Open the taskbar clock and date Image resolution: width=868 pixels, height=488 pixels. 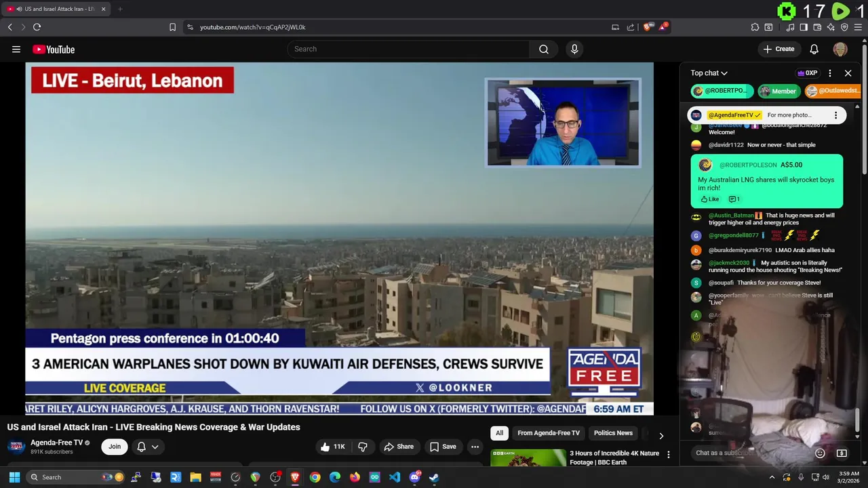pyautogui.click(x=849, y=477)
